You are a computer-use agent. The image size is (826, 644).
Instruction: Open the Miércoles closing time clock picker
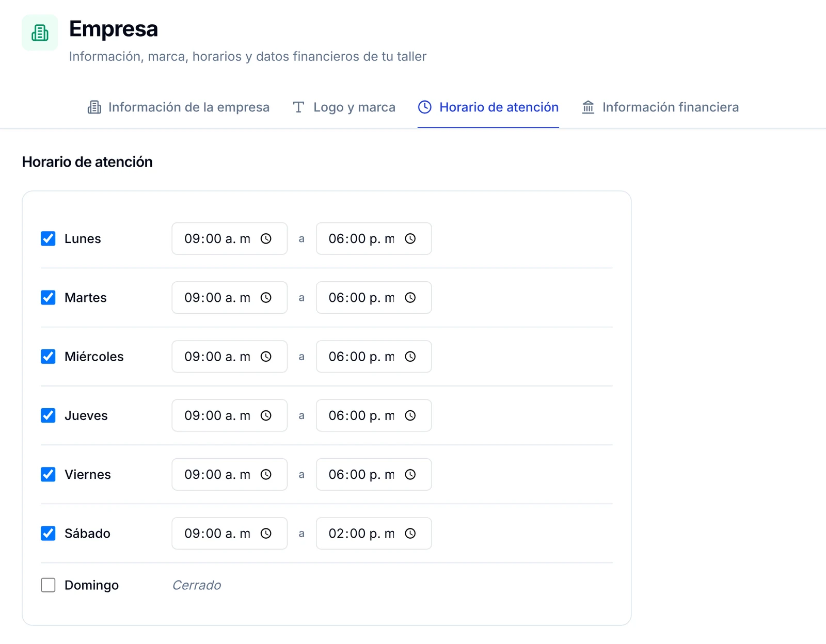(410, 357)
